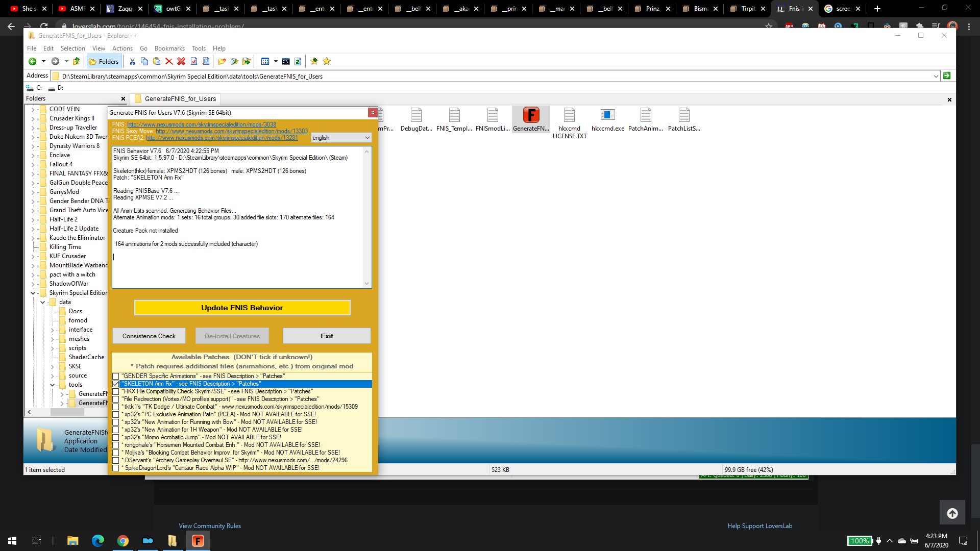
Task: Tick the Archery Gameplay Overhaul SE checkbox
Action: (x=116, y=461)
